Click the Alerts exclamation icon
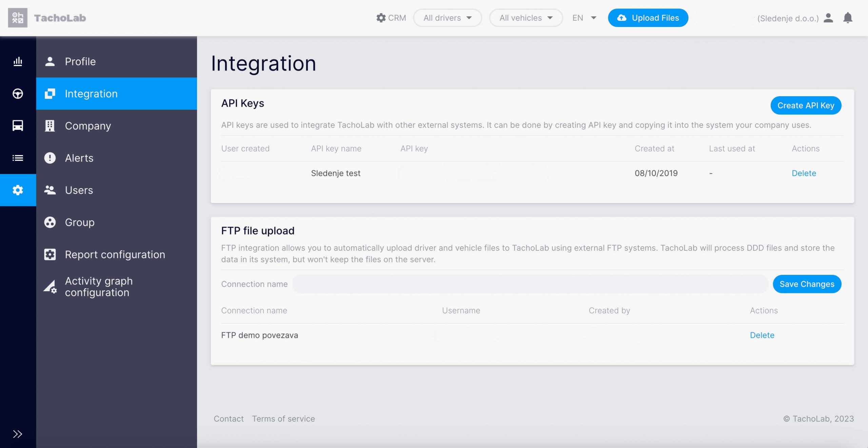 50,158
